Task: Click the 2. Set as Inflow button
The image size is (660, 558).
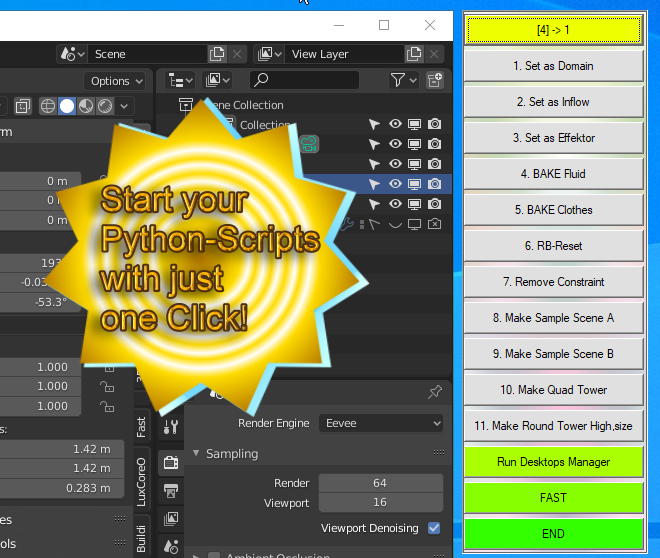Action: (554, 102)
